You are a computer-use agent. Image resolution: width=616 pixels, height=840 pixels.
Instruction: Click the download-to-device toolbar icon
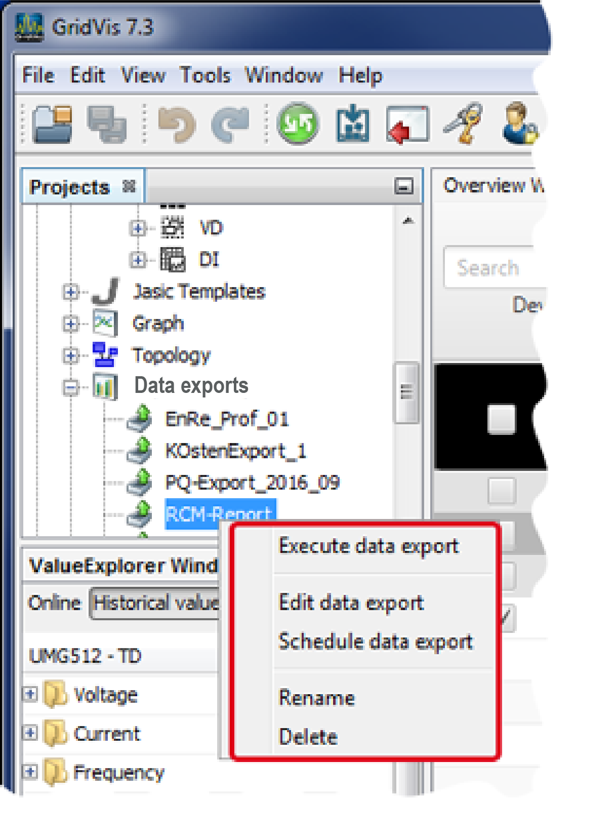pos(353,124)
